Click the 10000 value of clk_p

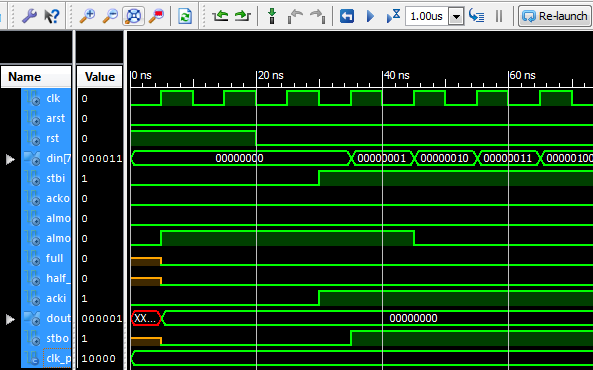(98, 359)
